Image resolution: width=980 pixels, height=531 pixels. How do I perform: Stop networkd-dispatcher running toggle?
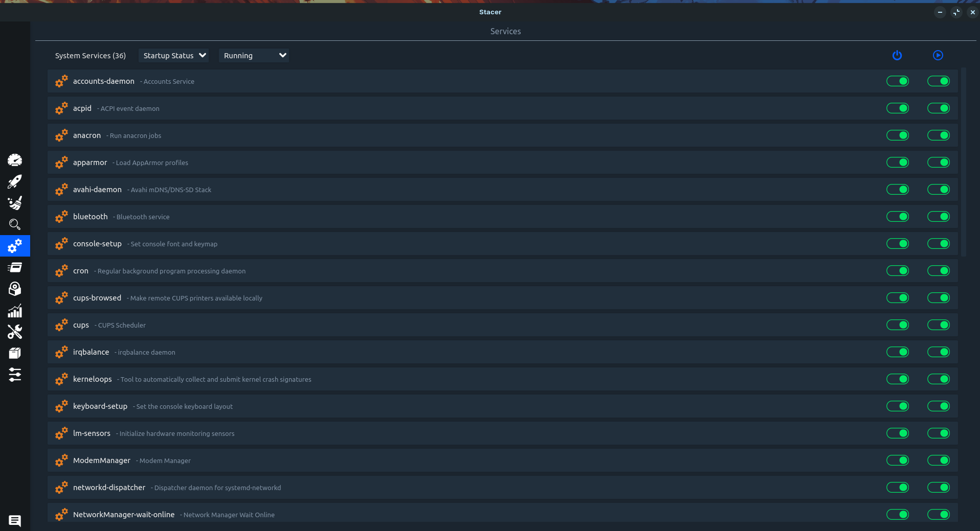(x=939, y=487)
